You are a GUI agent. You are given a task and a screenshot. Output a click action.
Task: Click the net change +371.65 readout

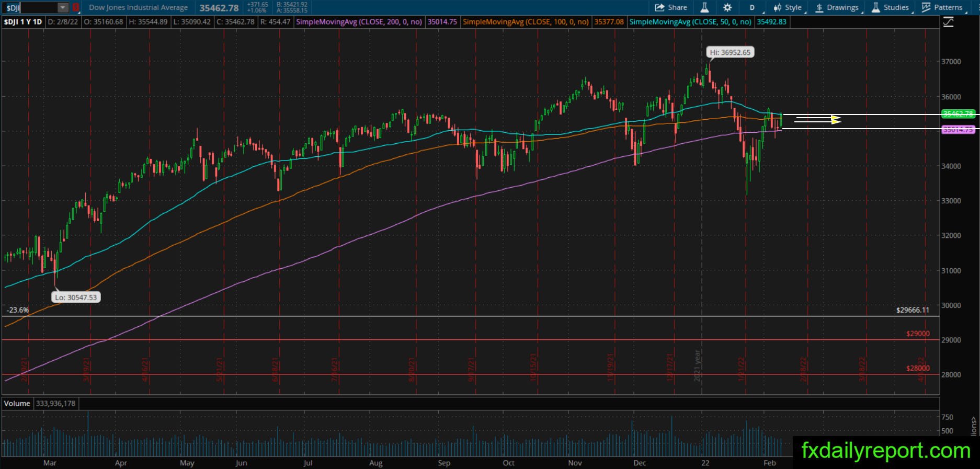click(258, 5)
